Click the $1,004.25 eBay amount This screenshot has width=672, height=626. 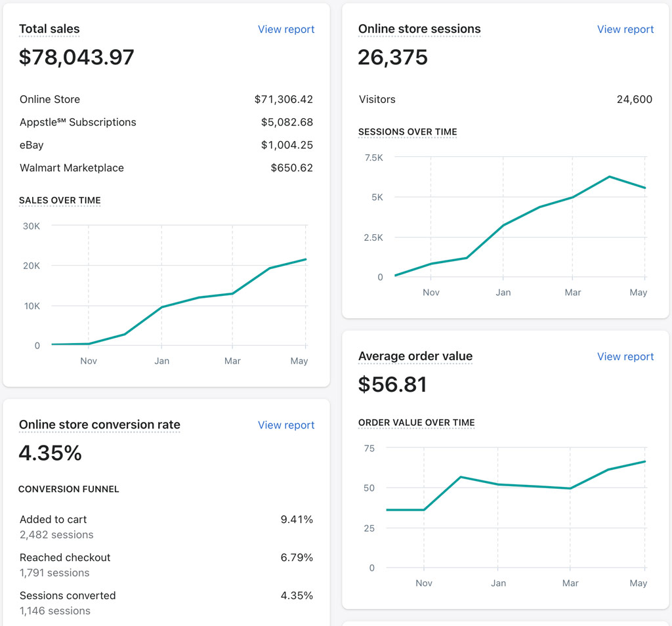[287, 145]
